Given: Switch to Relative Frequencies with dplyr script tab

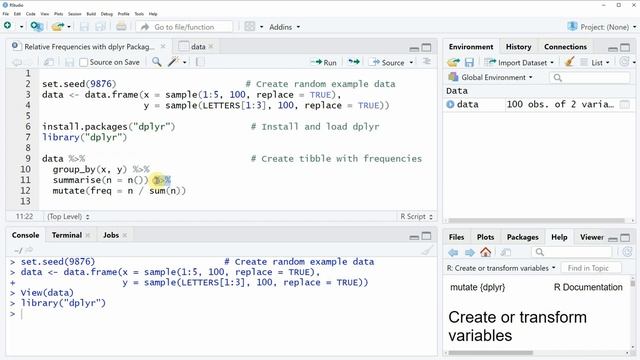Looking at the screenshot, I should 89,47.
